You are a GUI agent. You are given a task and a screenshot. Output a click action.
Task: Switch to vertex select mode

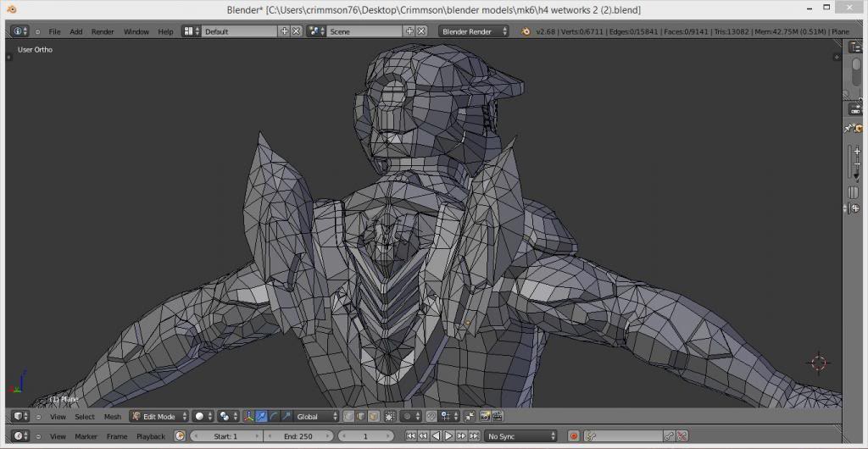tap(348, 416)
